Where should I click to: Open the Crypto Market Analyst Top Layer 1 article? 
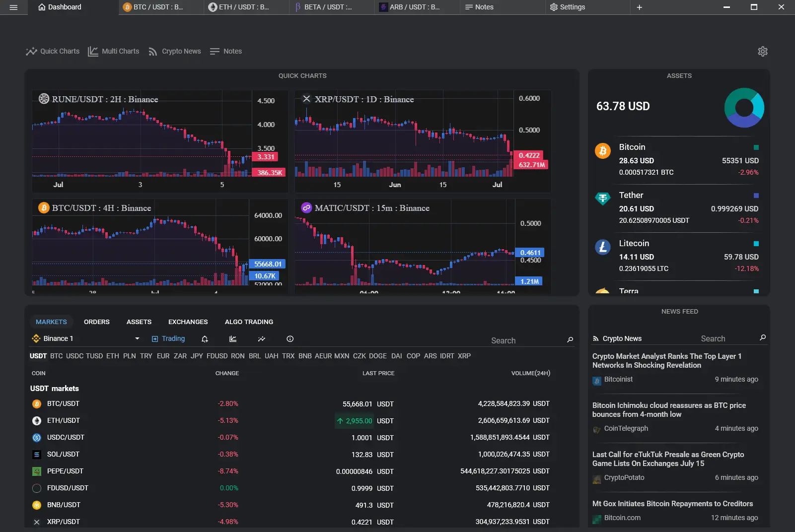point(667,361)
